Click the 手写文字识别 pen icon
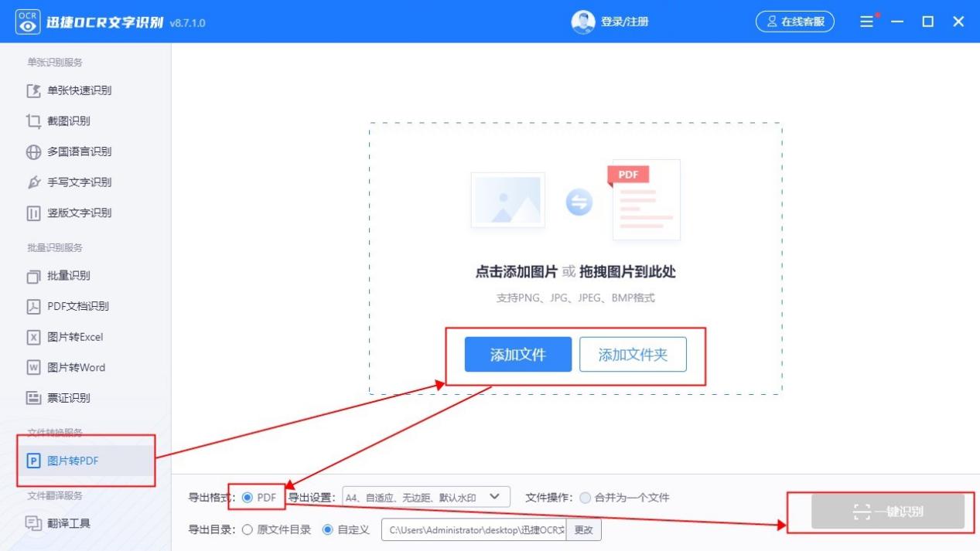Viewport: 980px width, 551px height. pyautogui.click(x=33, y=182)
